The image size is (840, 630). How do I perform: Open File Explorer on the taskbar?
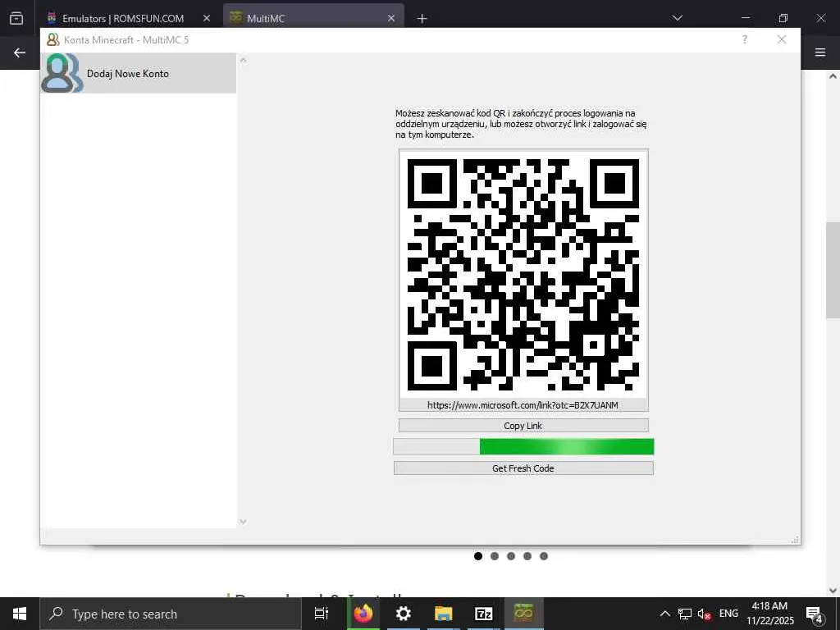[x=444, y=614]
